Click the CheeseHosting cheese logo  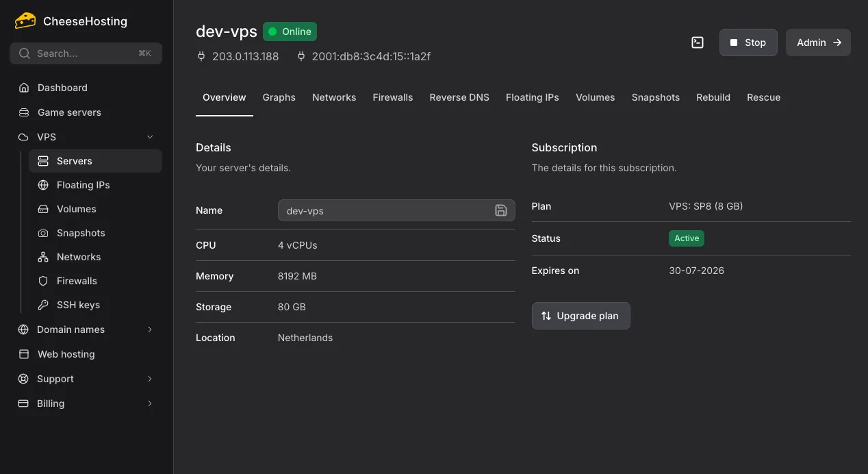[25, 21]
